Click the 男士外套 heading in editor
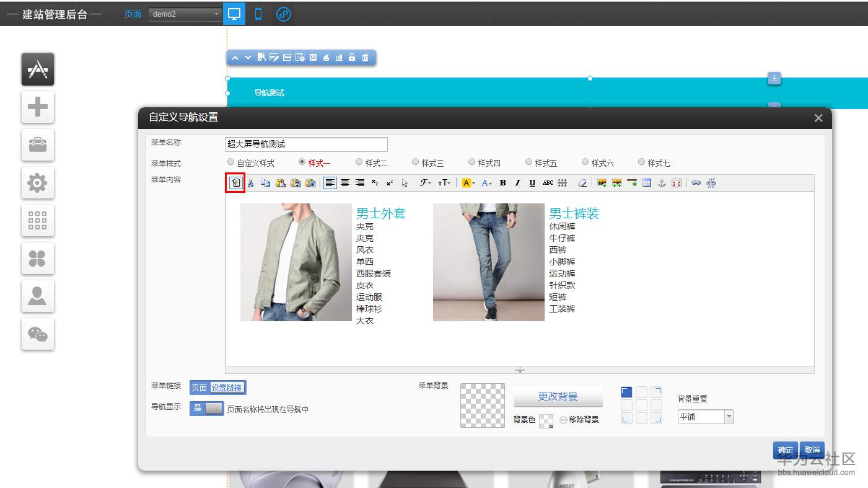The image size is (868, 488). coord(381,213)
